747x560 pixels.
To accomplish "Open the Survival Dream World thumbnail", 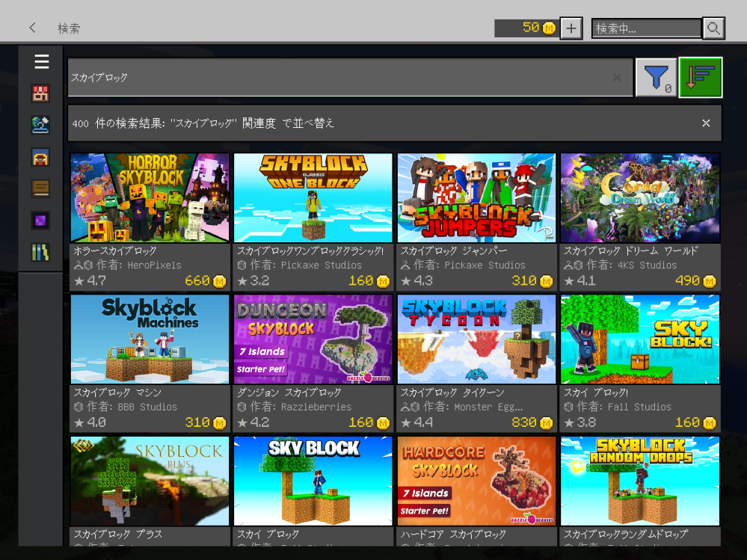I will point(640,197).
